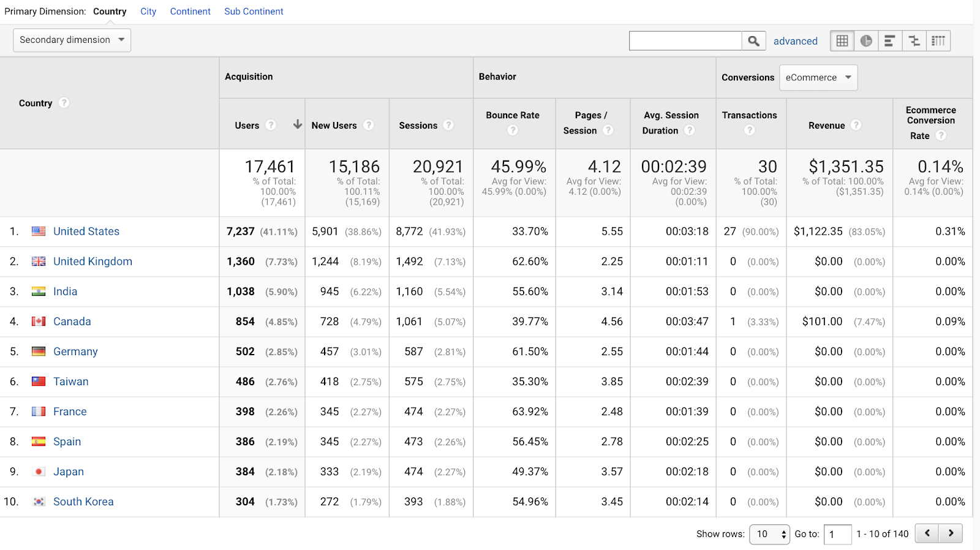Open the help icon next to Sessions

click(449, 125)
